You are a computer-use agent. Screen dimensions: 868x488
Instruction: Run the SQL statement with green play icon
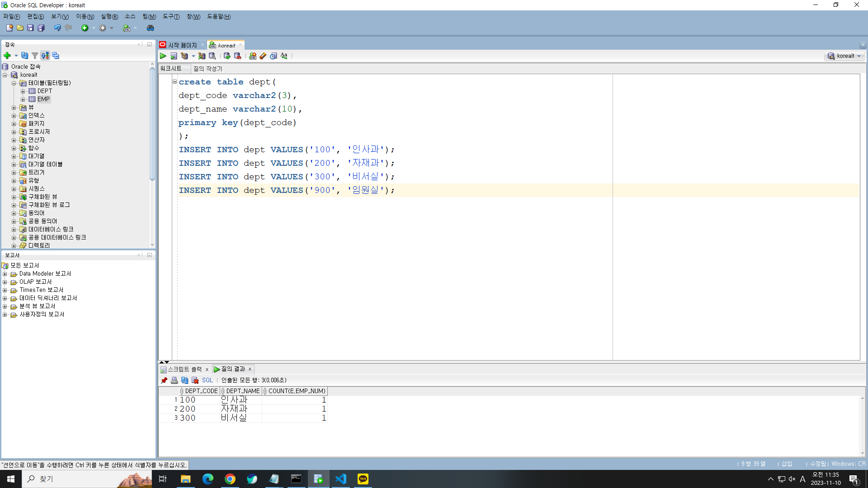pos(163,56)
